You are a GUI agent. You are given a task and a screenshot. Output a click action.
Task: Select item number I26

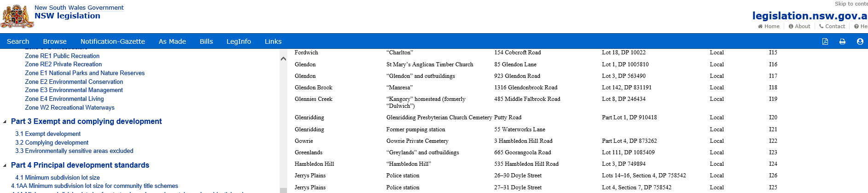(x=773, y=175)
